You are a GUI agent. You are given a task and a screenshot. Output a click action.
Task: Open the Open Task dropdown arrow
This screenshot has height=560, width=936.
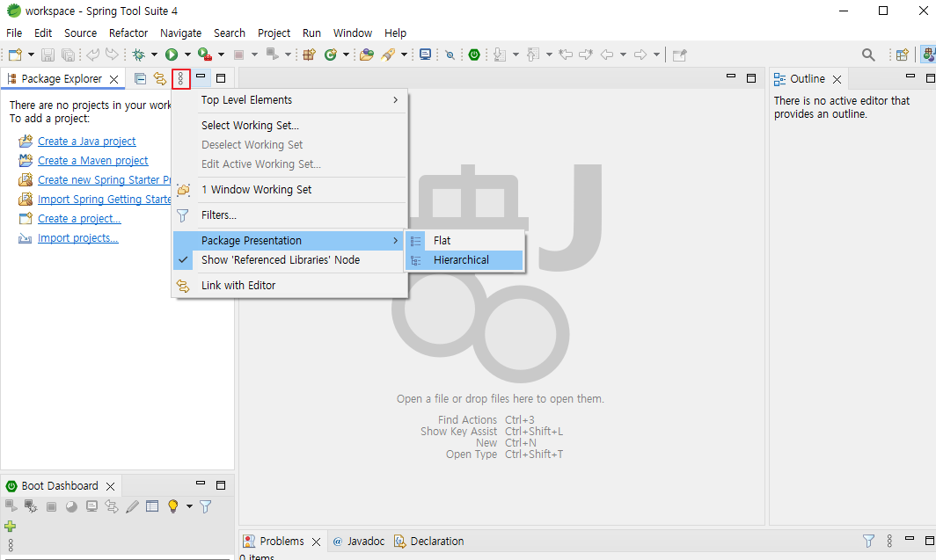click(x=404, y=55)
